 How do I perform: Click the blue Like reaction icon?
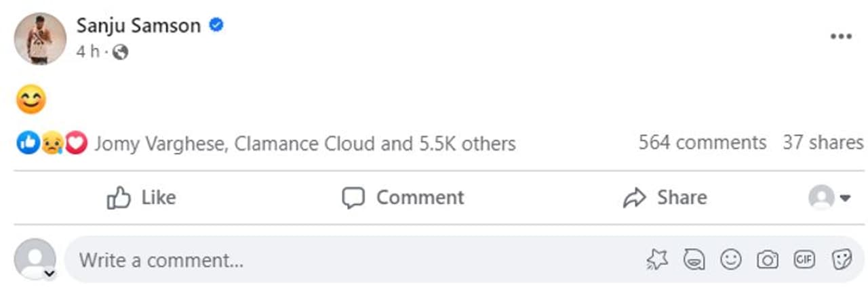[28, 143]
